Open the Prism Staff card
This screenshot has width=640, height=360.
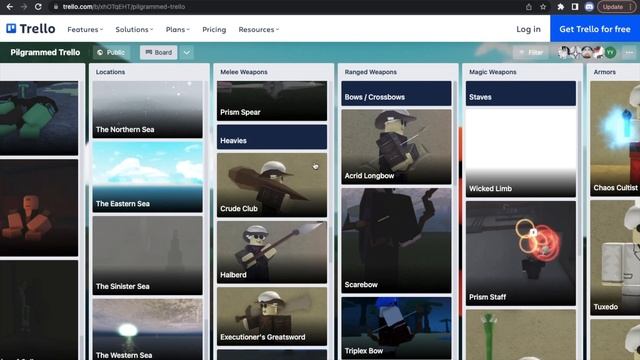[x=521, y=253]
